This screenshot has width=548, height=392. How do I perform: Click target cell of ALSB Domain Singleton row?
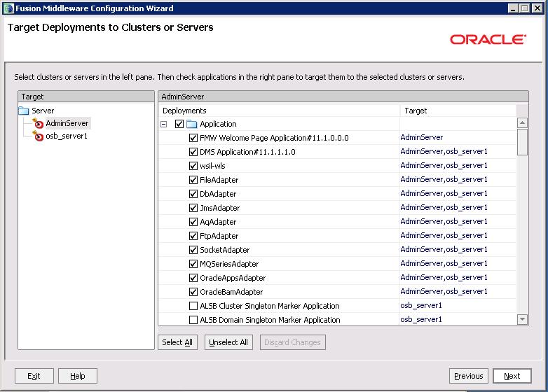458,319
